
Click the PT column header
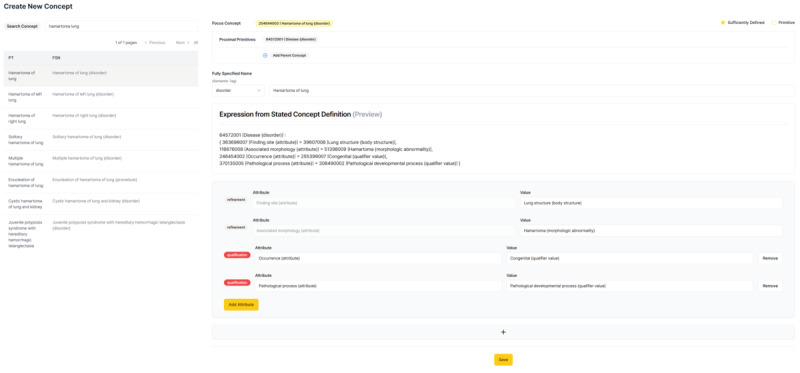pos(11,58)
